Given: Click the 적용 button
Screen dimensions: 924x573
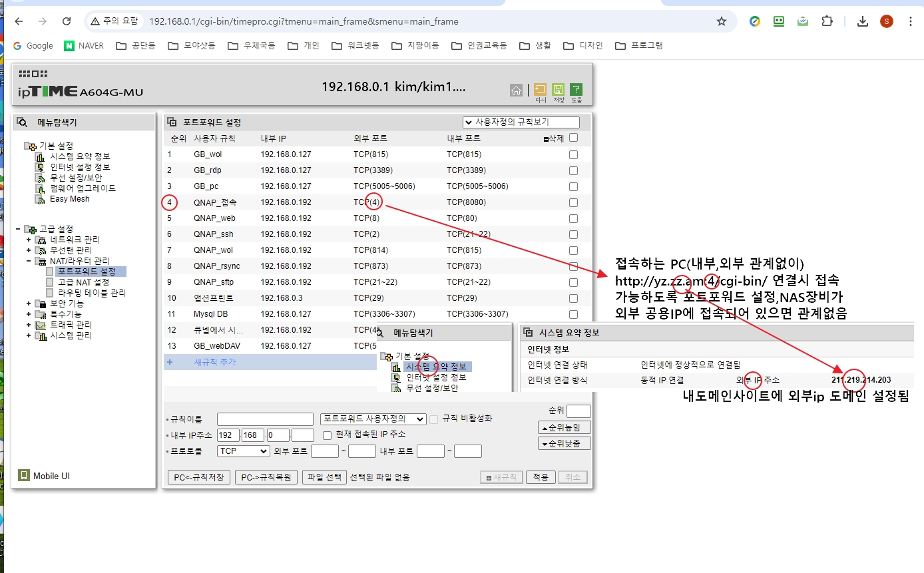Looking at the screenshot, I should pyautogui.click(x=541, y=477).
